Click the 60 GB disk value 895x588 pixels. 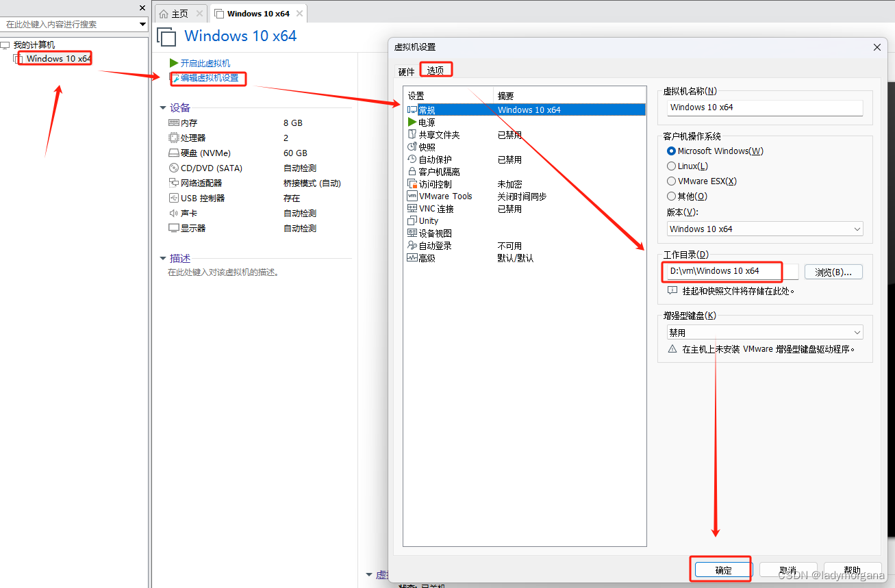(295, 153)
